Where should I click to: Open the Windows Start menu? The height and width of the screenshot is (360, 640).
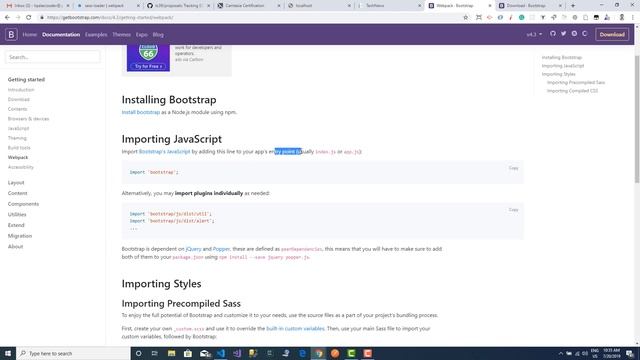coord(8,353)
